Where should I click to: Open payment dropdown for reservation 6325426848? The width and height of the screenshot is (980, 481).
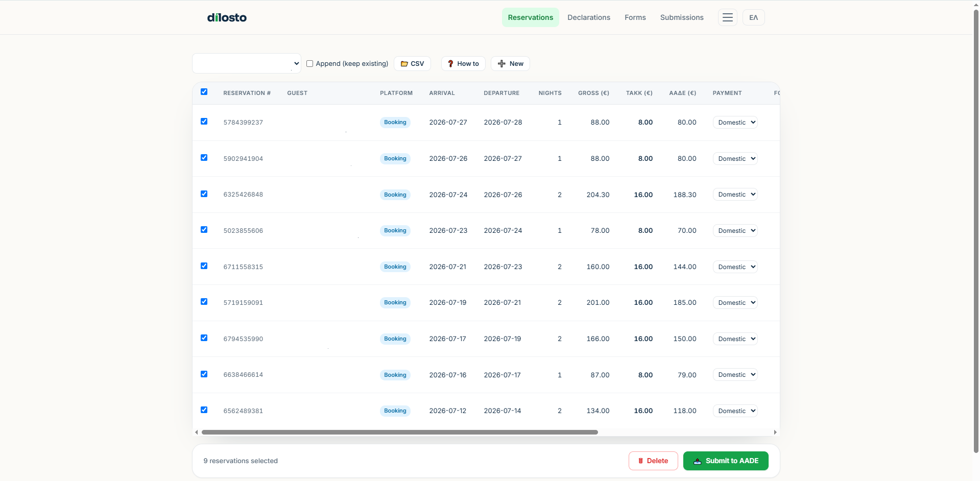(735, 195)
